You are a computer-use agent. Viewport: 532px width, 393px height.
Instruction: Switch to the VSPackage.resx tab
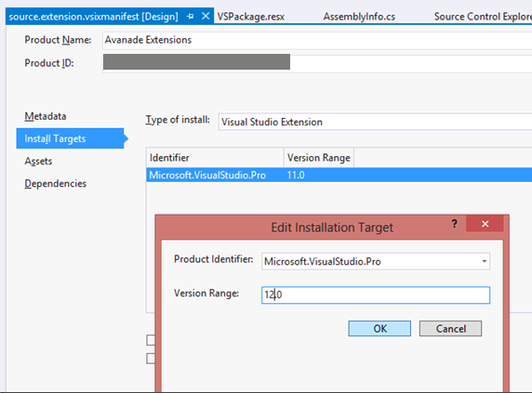(x=251, y=17)
